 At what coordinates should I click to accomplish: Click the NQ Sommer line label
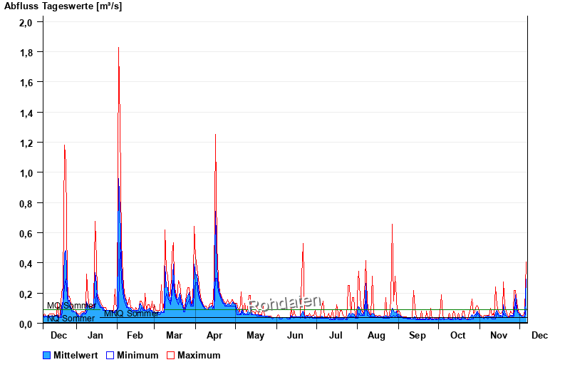click(x=71, y=319)
